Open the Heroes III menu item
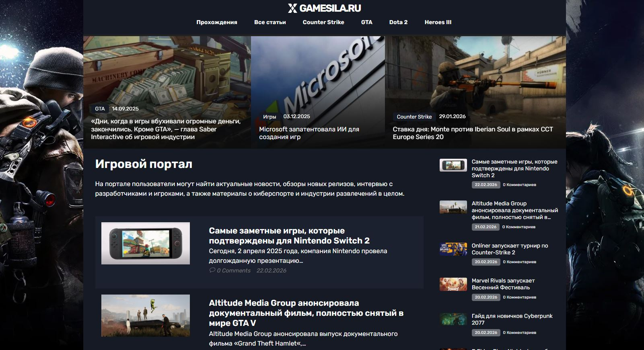644x350 pixels. (x=438, y=22)
